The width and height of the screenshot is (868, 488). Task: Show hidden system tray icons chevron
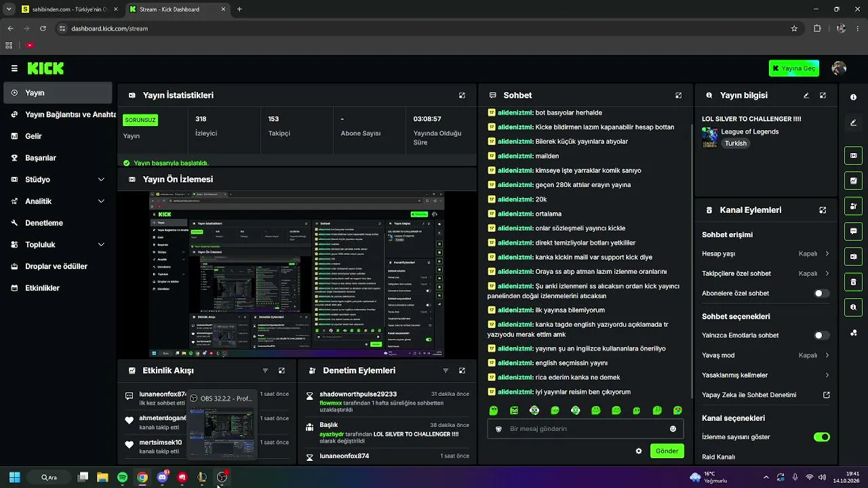point(766,477)
